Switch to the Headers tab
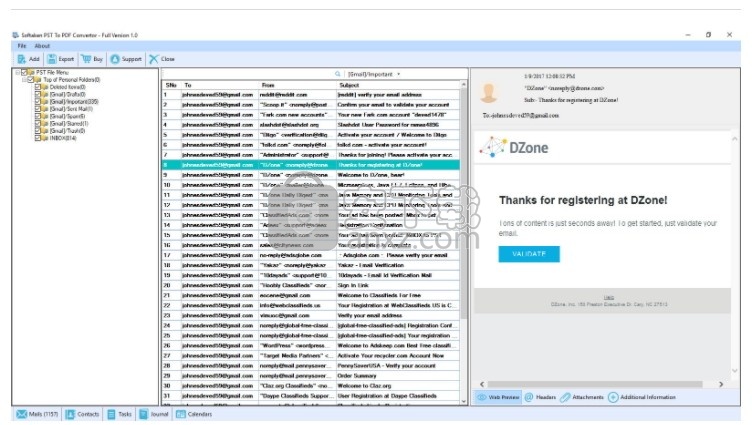The width and height of the screenshot is (752, 425). point(540,397)
